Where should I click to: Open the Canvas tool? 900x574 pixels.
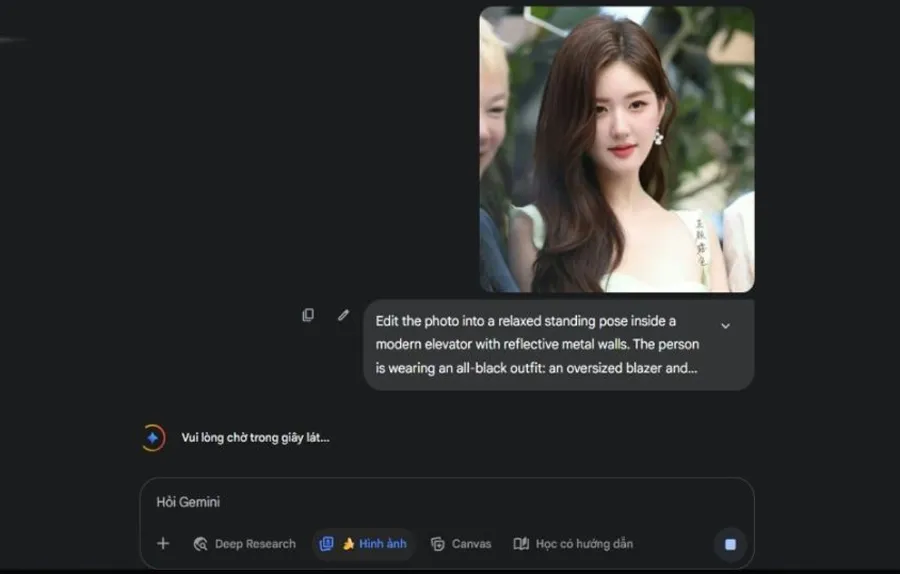pyautogui.click(x=461, y=544)
